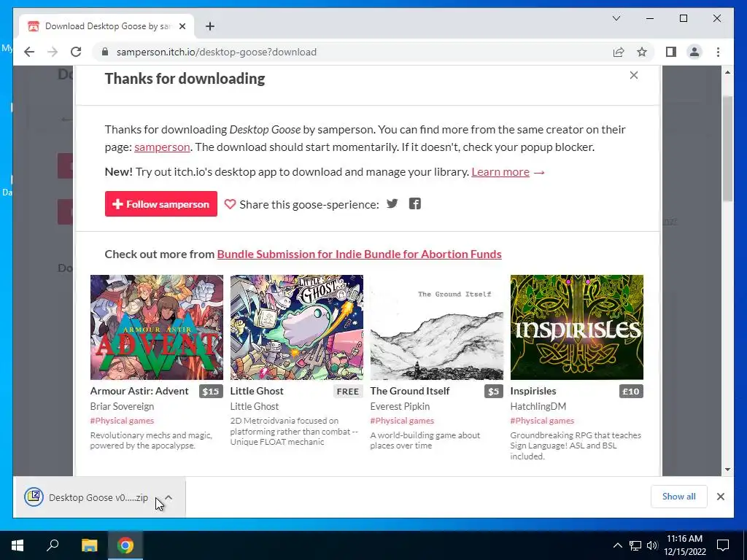Open the Chrome side panel icon
Viewport: 747px width, 560px height.
tap(671, 52)
